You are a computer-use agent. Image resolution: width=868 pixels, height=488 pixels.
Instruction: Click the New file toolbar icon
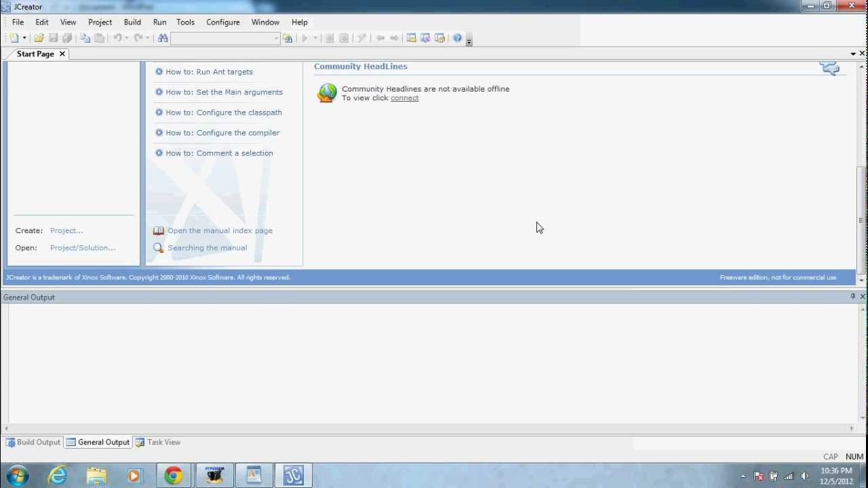pyautogui.click(x=14, y=39)
